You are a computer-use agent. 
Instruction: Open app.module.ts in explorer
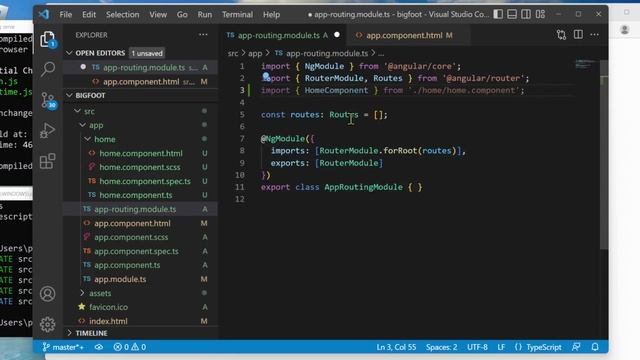tap(120, 279)
